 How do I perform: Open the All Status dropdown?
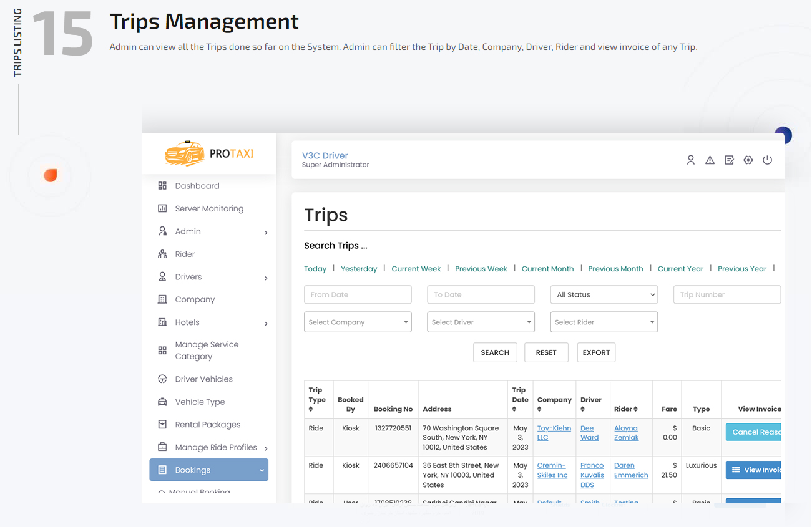point(604,294)
